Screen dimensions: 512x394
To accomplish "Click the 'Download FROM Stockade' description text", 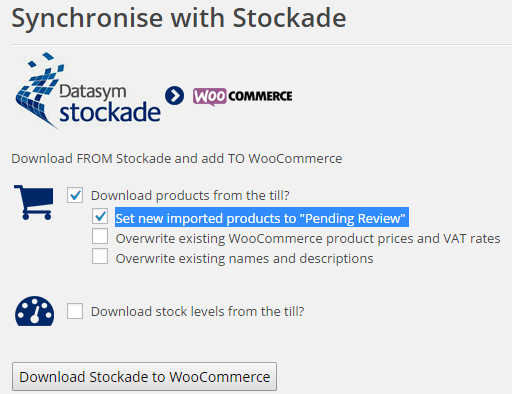I will [177, 158].
